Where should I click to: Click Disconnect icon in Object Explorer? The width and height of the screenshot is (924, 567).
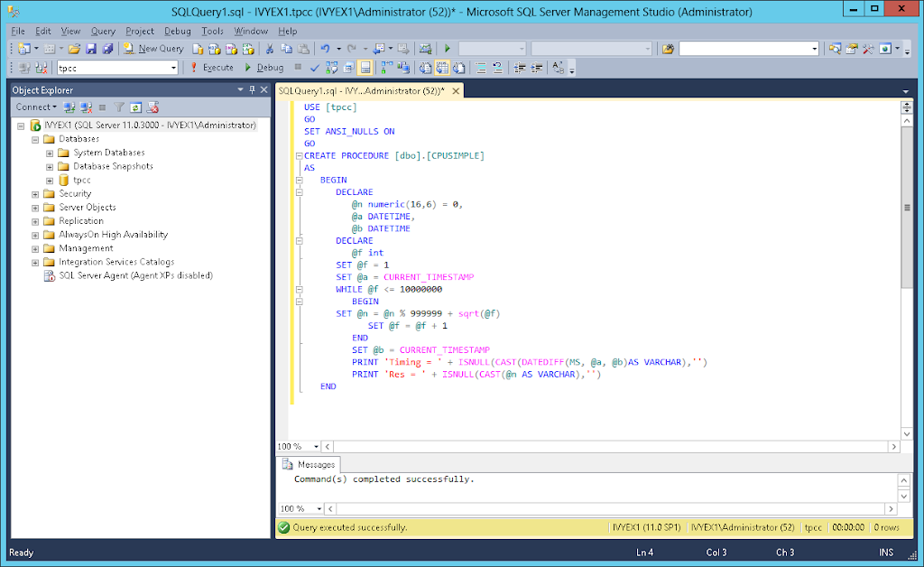pos(86,107)
